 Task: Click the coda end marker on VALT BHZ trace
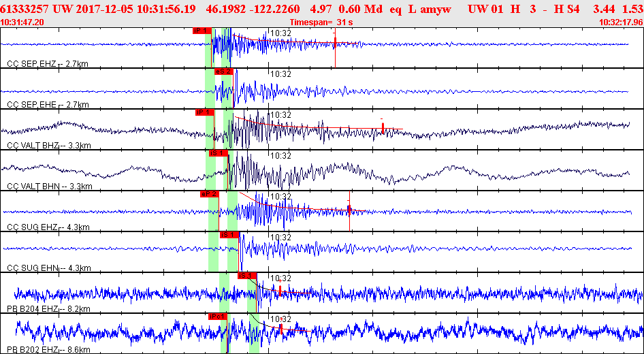click(383, 126)
